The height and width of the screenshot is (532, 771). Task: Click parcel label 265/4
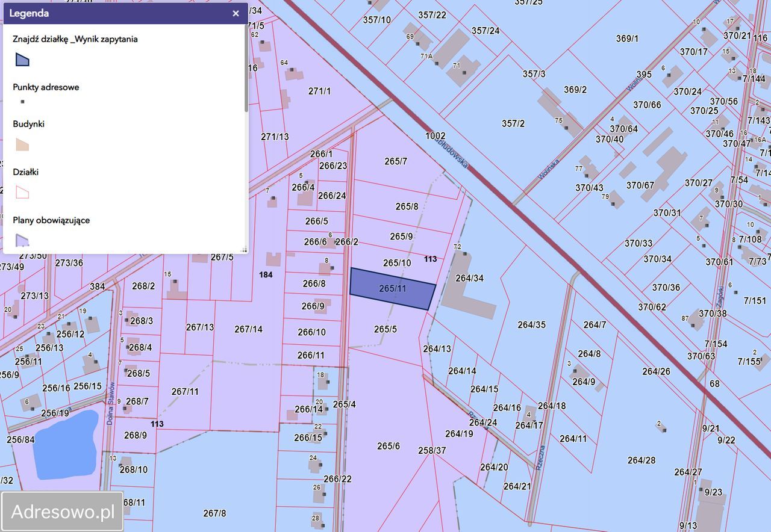coord(344,404)
